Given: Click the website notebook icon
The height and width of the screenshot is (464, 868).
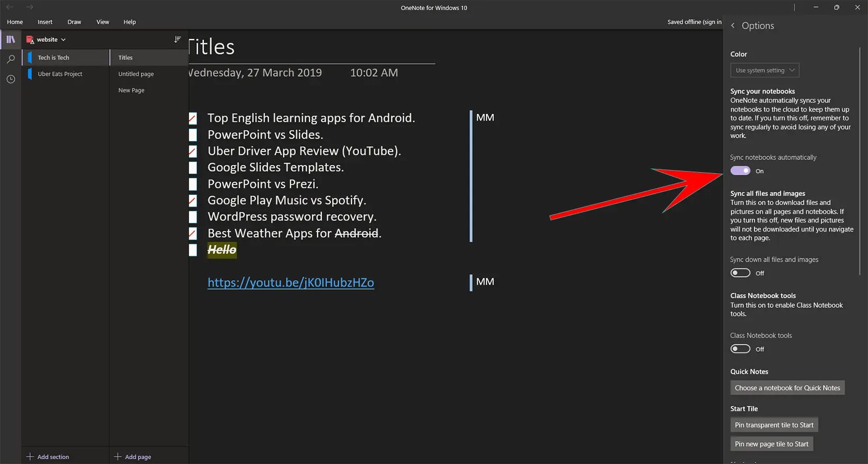Looking at the screenshot, I should pos(30,40).
